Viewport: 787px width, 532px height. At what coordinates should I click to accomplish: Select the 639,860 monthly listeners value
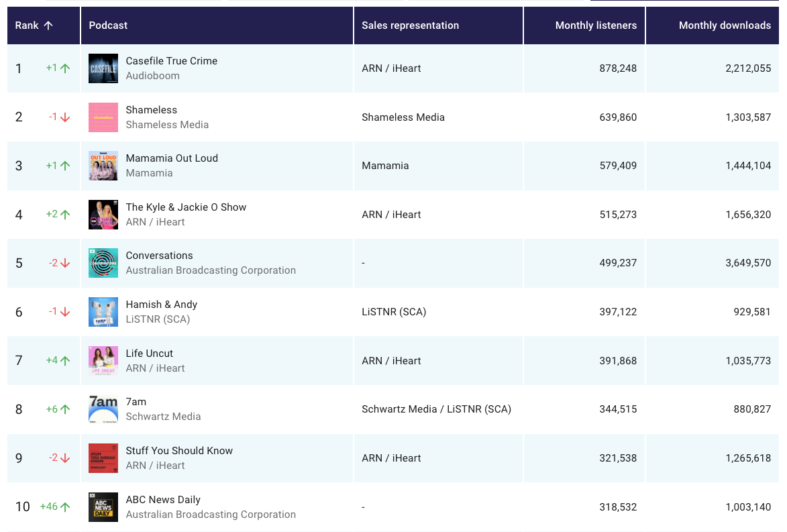[x=618, y=117]
